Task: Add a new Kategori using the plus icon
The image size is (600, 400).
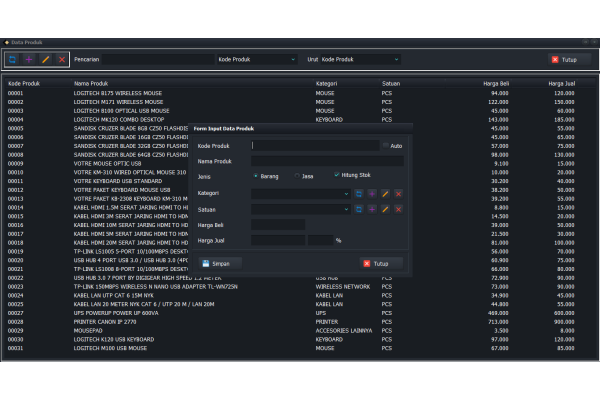Action: (372, 193)
